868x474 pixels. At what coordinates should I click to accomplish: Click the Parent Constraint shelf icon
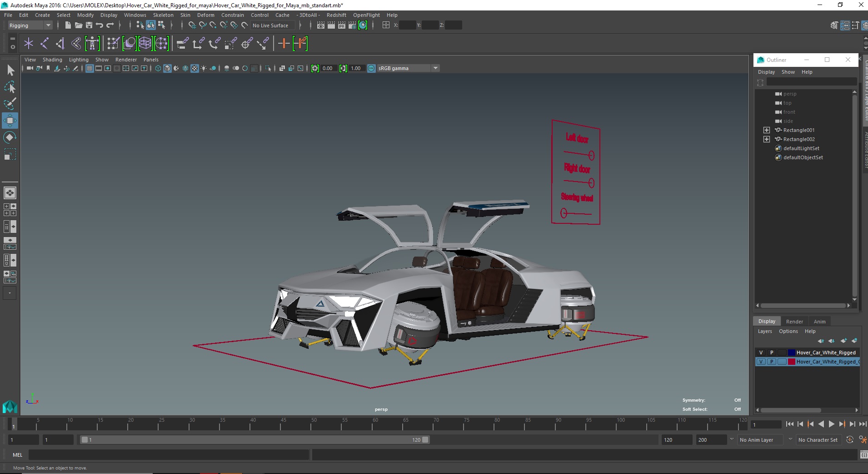(183, 44)
